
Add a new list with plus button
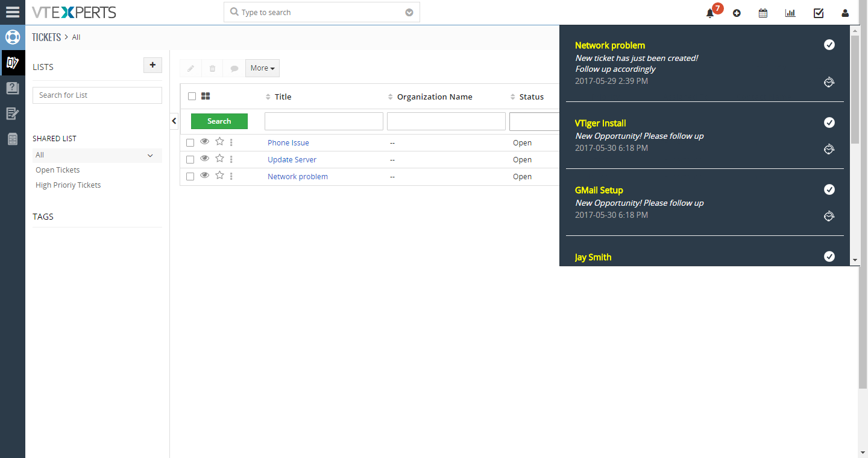coord(153,65)
